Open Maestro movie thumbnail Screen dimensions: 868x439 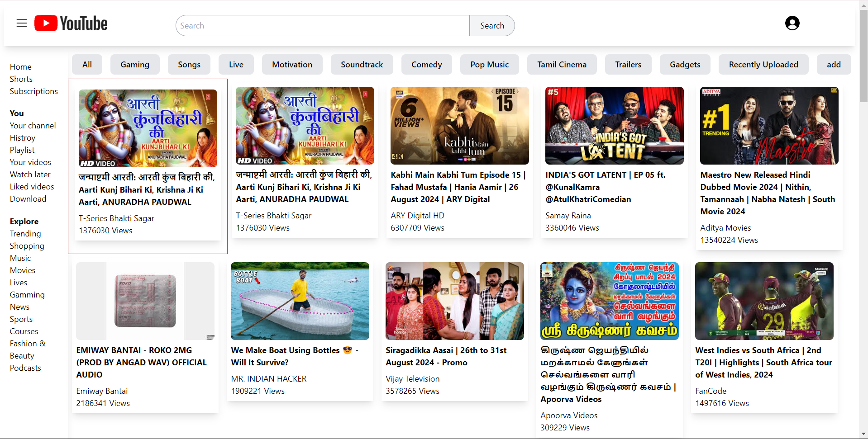(769, 126)
